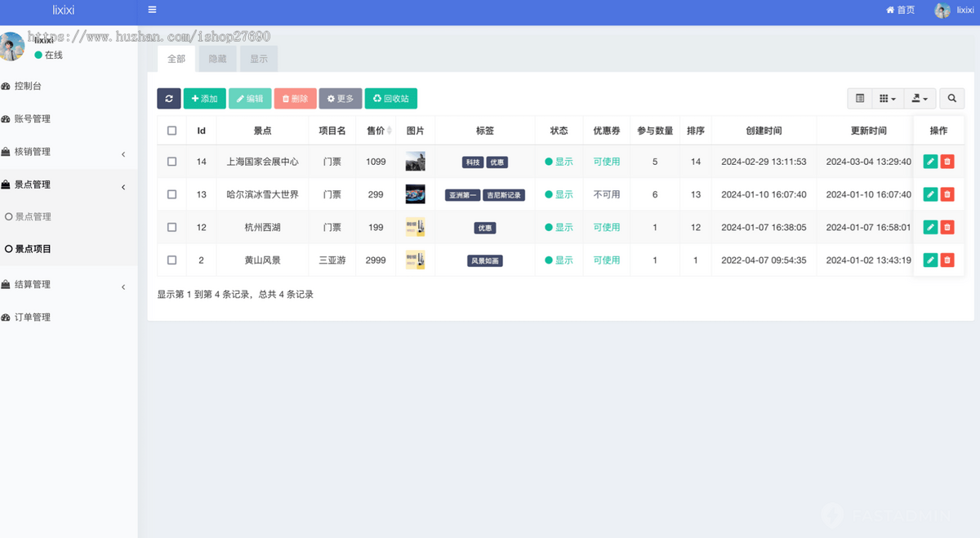Switch to the 显示 tab

click(x=259, y=59)
